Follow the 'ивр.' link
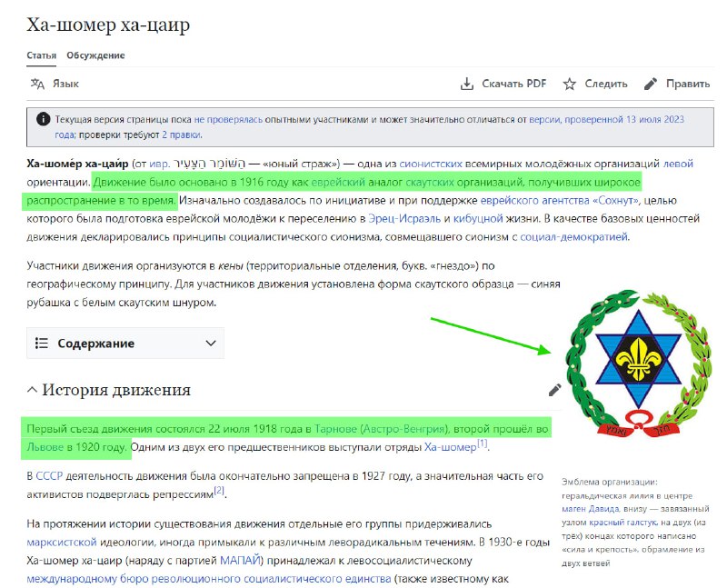The image size is (727, 588). [160, 164]
